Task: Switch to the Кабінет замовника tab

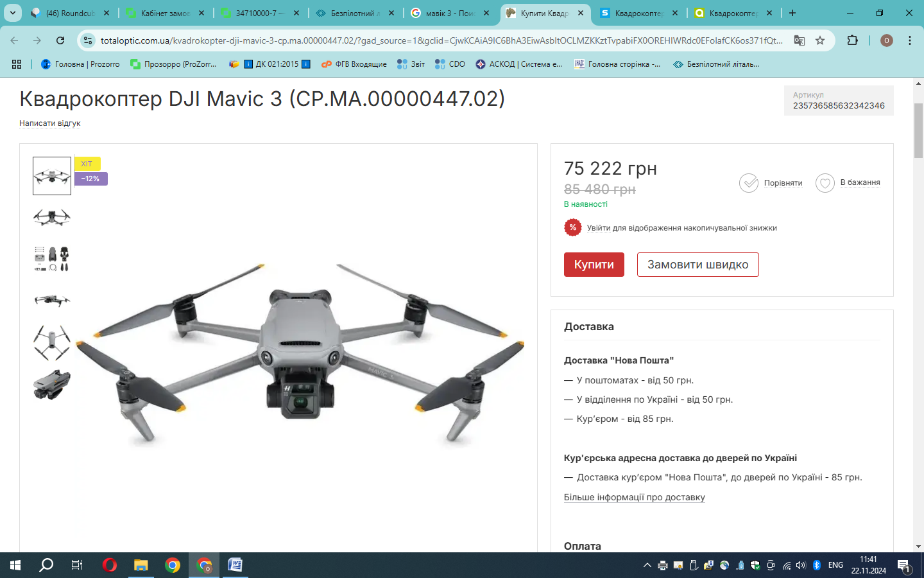Action: 164,13
